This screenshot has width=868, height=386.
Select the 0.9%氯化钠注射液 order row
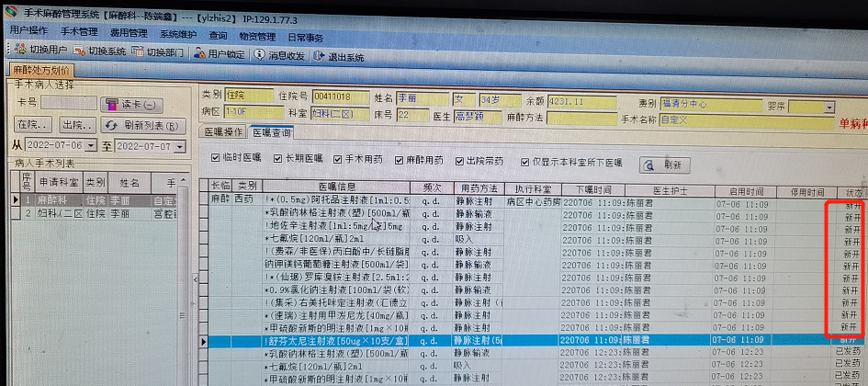coord(532,289)
